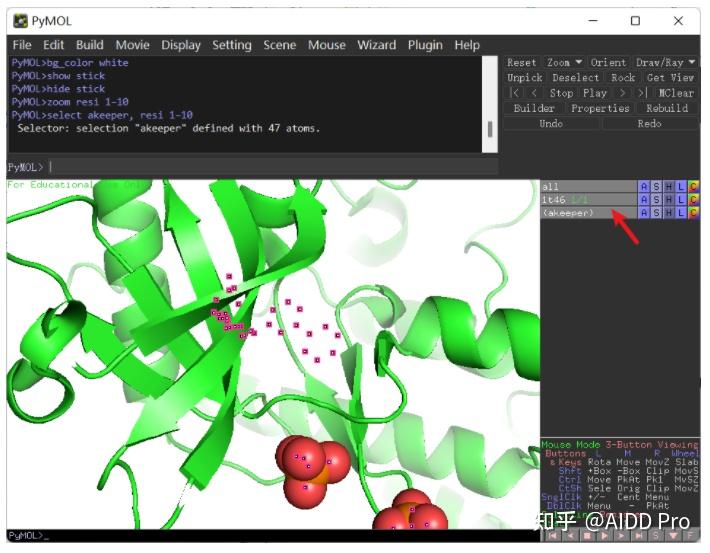Open the File menu
The image size is (710, 553).
pos(22,45)
